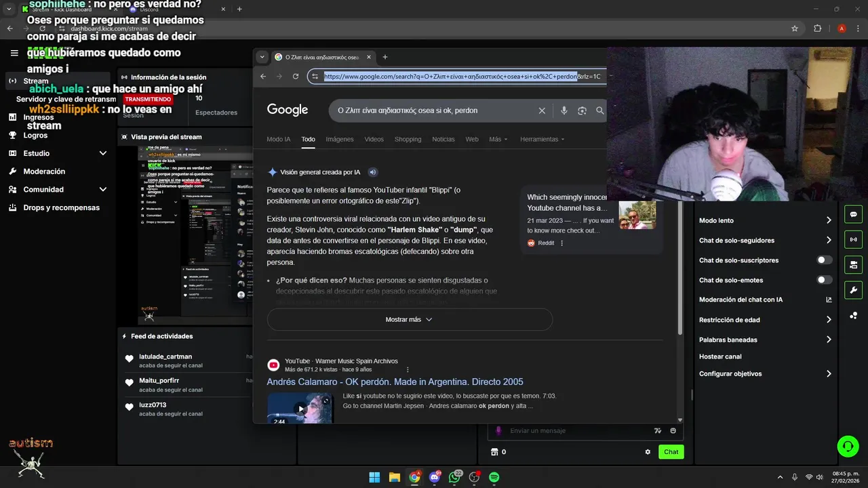Open tab search dropdown in Google window

tap(262, 57)
